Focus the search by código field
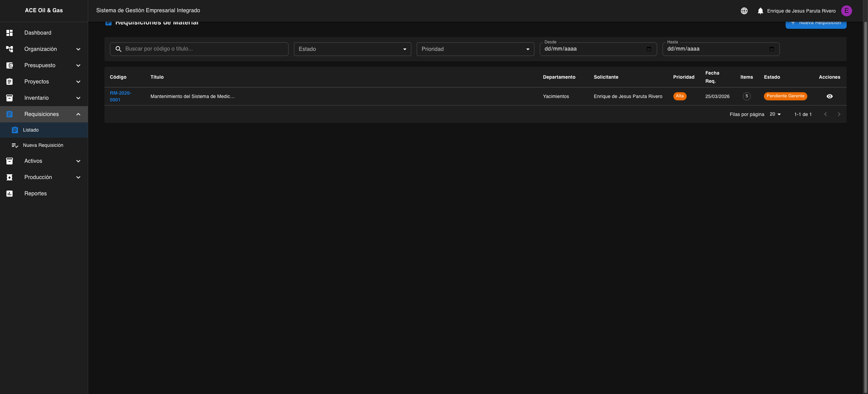 (203, 49)
